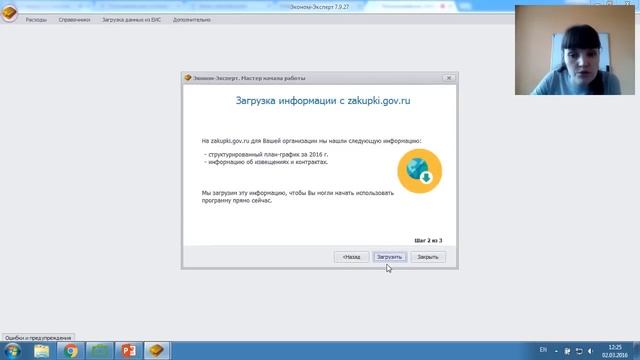
Task: Click the taskbar clock showing 12:25
Action: [615, 351]
